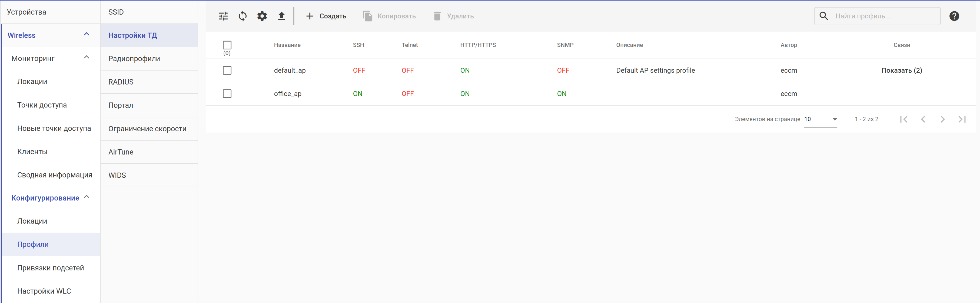Click the help question mark icon

[x=954, y=16]
